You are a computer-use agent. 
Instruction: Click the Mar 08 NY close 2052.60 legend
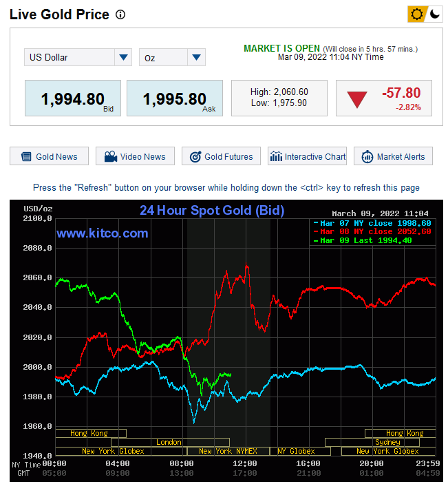click(x=372, y=231)
